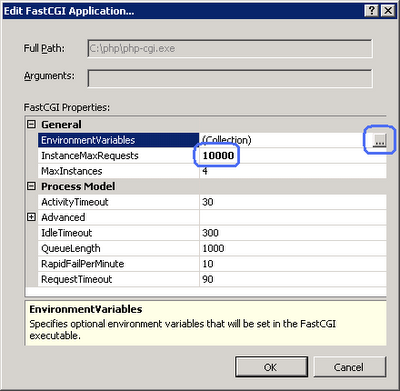
Task: Select the EnvironmentVariables property row
Action: pos(212,140)
